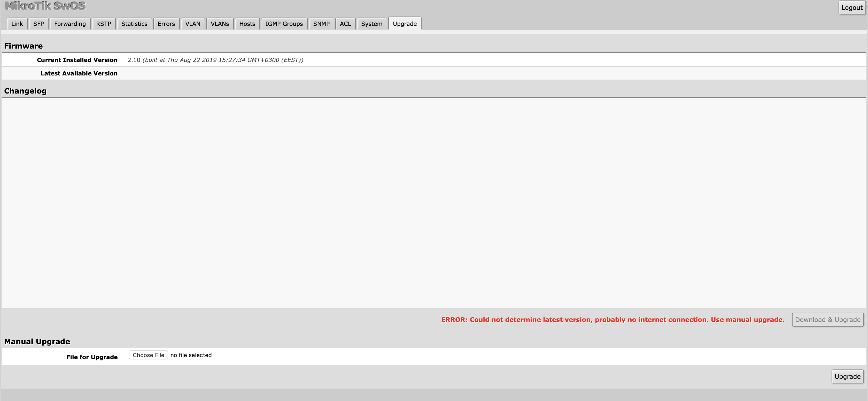Select the VLANs tab
The width and height of the screenshot is (868, 401).
point(220,24)
